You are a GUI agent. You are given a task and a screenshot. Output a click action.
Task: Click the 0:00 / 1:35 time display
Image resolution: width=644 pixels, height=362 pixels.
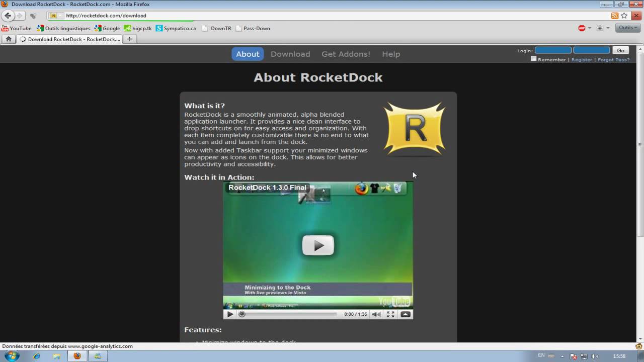tap(356, 314)
